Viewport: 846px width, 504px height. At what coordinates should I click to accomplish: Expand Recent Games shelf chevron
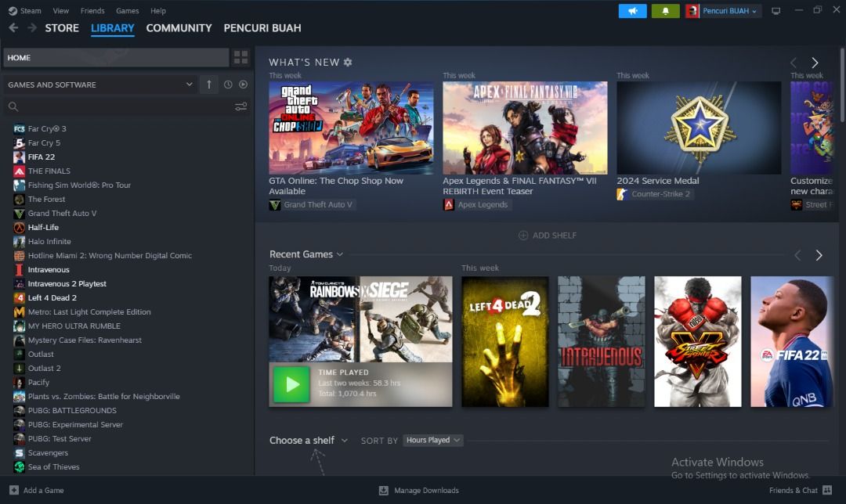[x=339, y=254]
